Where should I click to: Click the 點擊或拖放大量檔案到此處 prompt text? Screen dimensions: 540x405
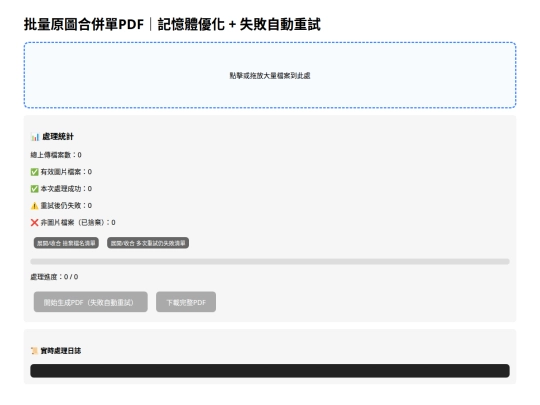[270, 75]
